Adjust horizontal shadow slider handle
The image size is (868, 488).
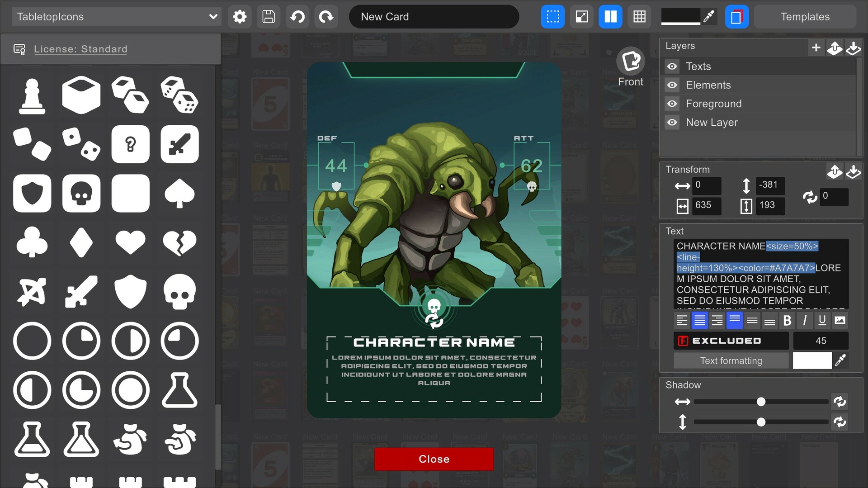click(761, 402)
